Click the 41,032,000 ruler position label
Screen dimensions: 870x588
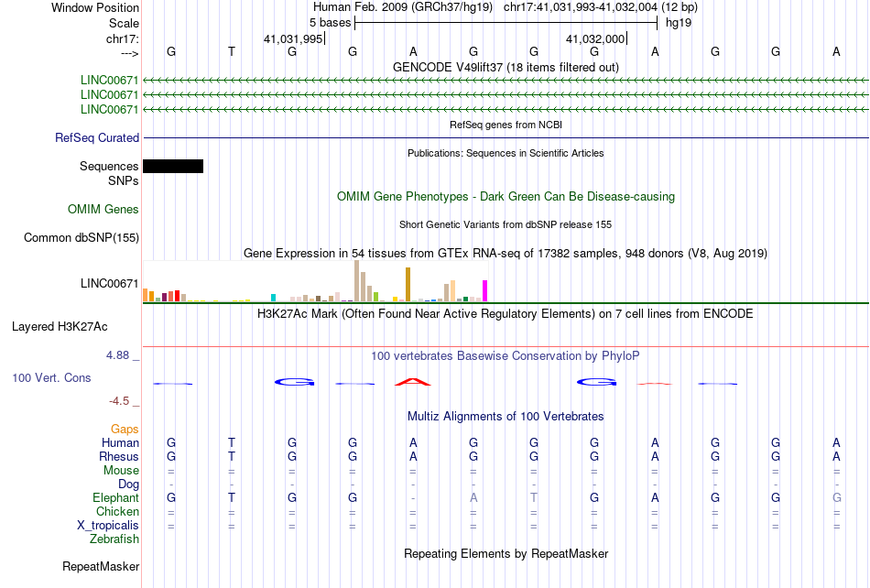click(x=595, y=38)
